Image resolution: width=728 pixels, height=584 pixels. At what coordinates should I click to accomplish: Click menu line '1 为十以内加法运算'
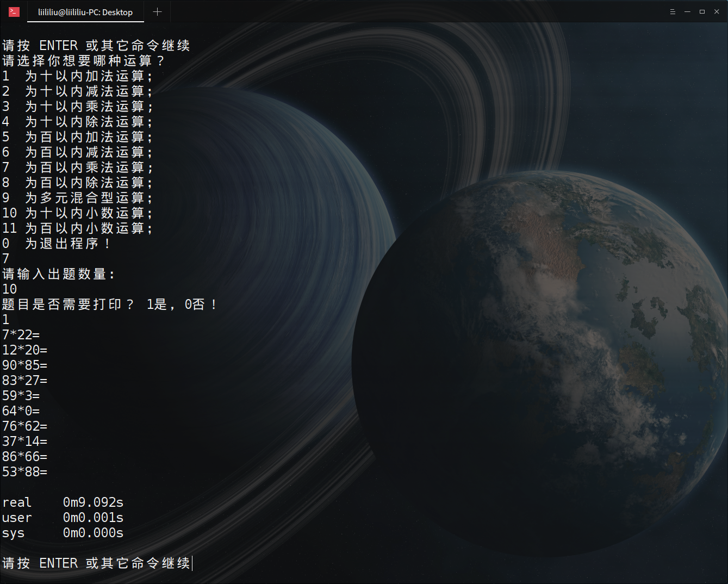[x=77, y=76]
